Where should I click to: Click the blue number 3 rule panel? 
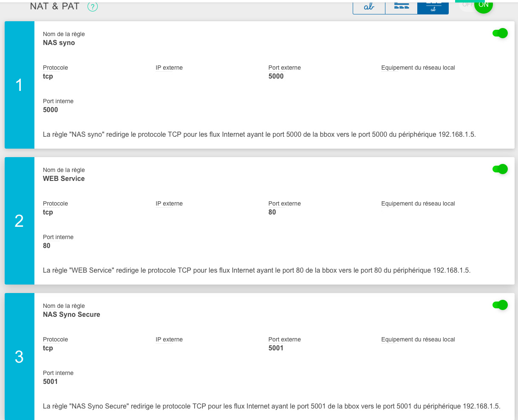pyautogui.click(x=19, y=357)
